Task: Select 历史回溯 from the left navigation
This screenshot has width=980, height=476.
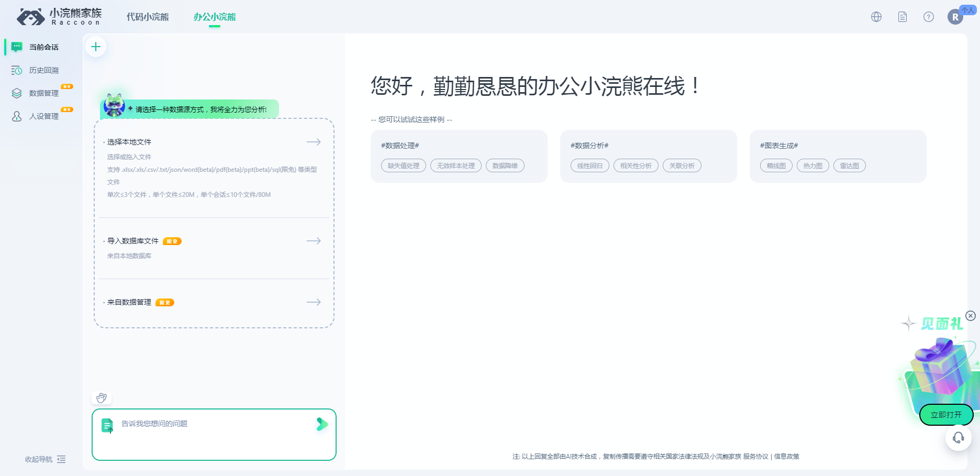Action: click(x=44, y=70)
